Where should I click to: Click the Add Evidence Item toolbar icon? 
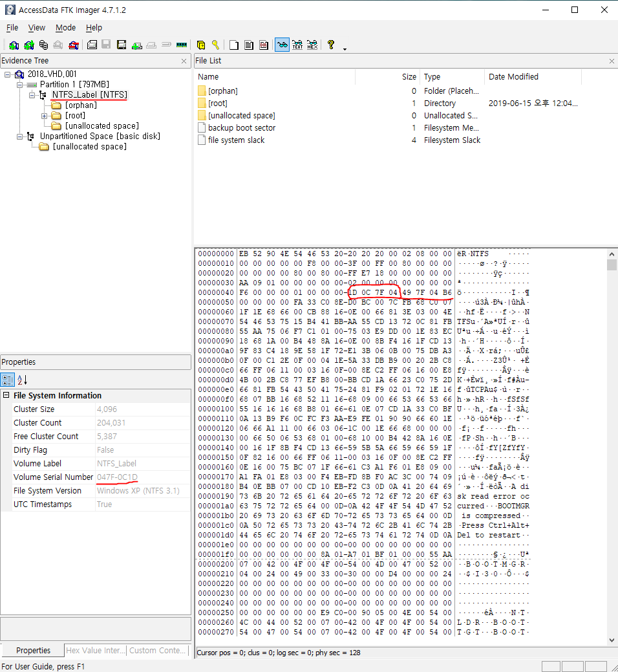[x=14, y=45]
